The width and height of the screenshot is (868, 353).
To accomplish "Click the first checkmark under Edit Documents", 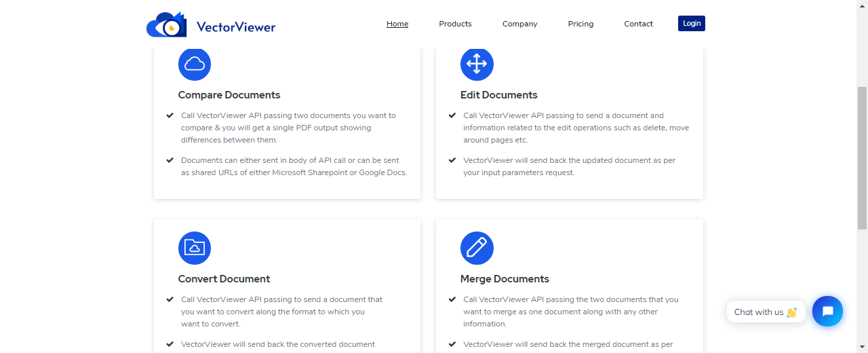I will (452, 115).
